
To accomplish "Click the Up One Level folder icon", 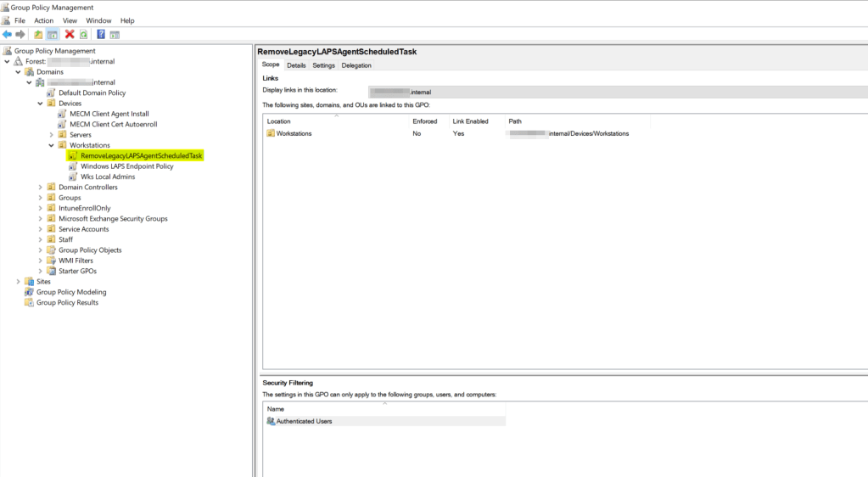I will click(x=38, y=35).
